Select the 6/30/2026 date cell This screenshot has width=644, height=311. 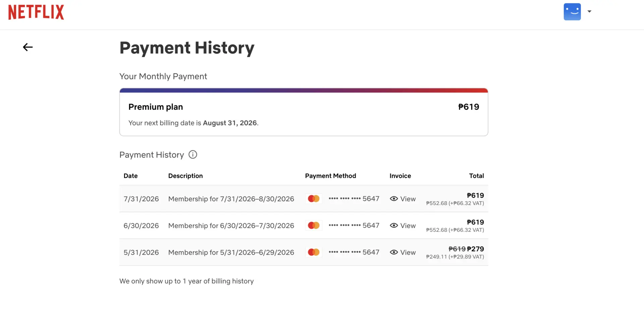pyautogui.click(x=141, y=226)
